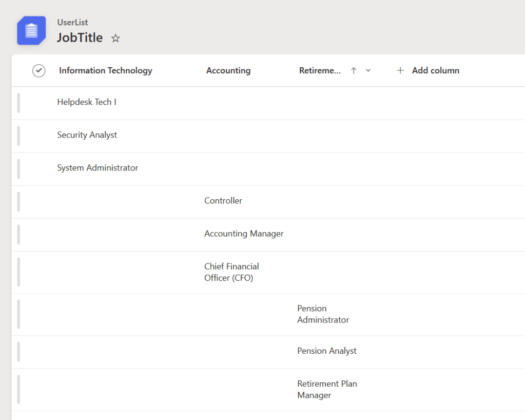Select the Retirement Plan Manager cell
Viewport: 525px width, 420px height.
[327, 389]
